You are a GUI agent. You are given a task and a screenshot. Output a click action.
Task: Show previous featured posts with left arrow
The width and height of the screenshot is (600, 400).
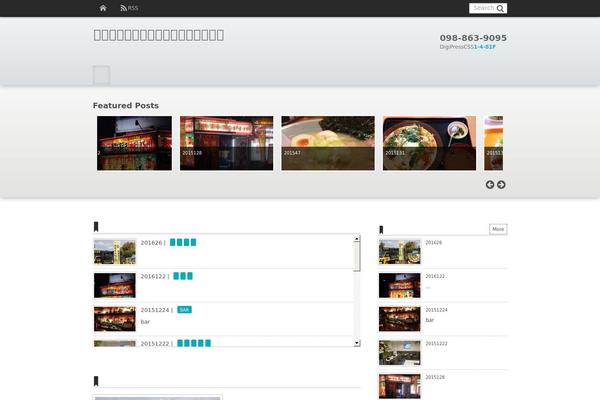click(x=490, y=184)
